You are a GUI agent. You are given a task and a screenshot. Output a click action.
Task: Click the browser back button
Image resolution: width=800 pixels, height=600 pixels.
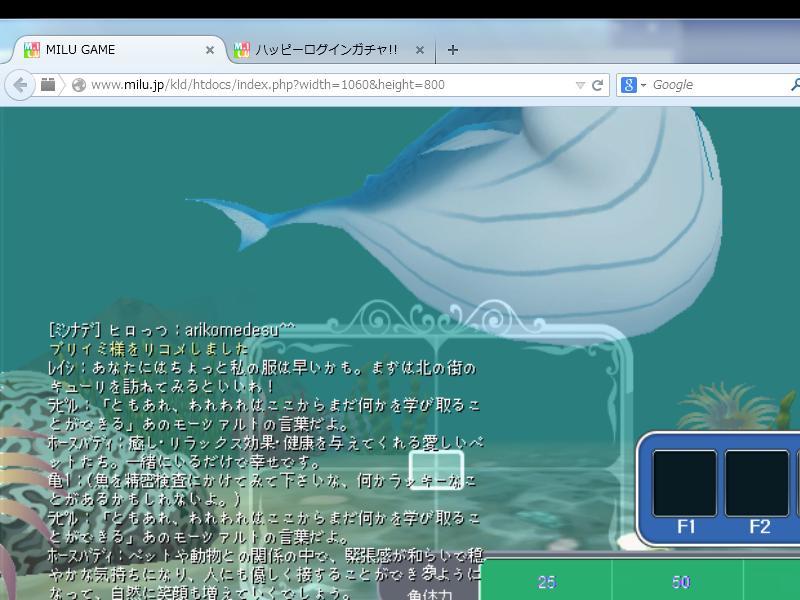coord(20,85)
